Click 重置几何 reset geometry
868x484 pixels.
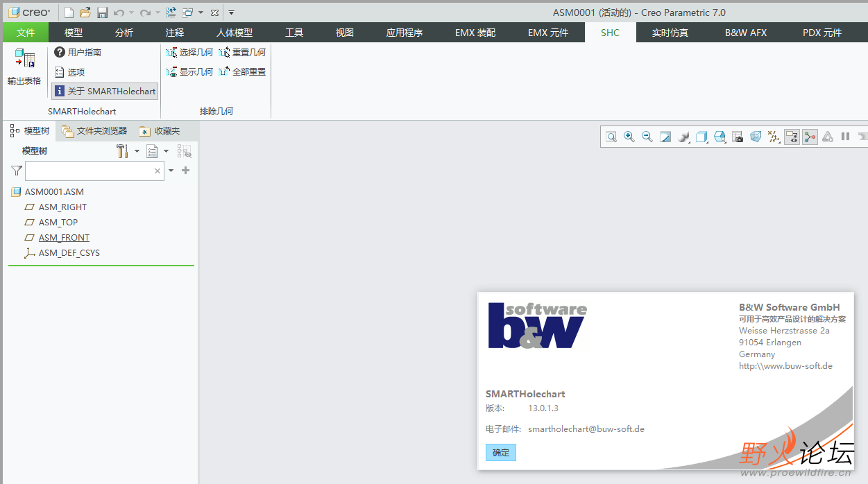point(242,52)
